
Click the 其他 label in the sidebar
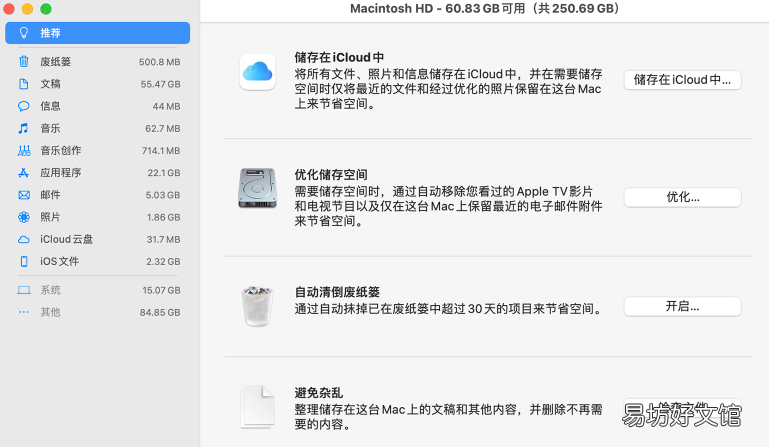(50, 312)
